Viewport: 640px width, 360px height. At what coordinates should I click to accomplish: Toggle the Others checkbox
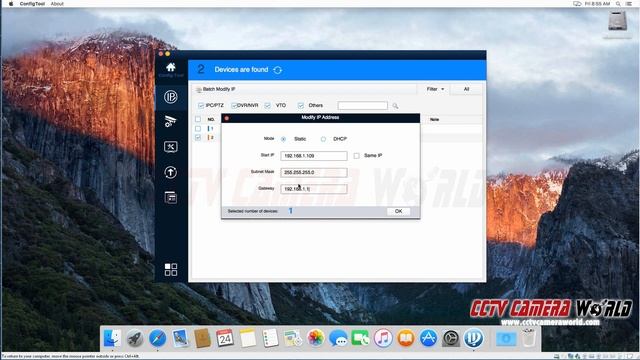[x=301, y=105]
